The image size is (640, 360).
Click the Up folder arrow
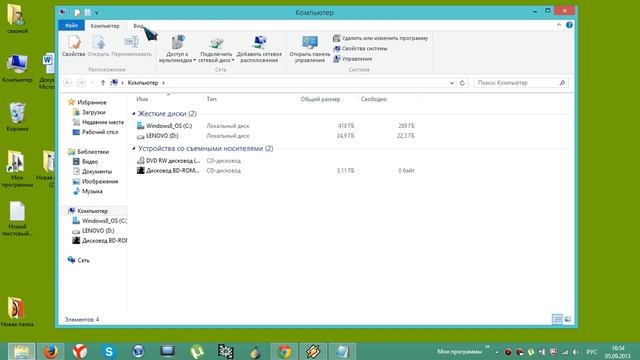pyautogui.click(x=103, y=83)
